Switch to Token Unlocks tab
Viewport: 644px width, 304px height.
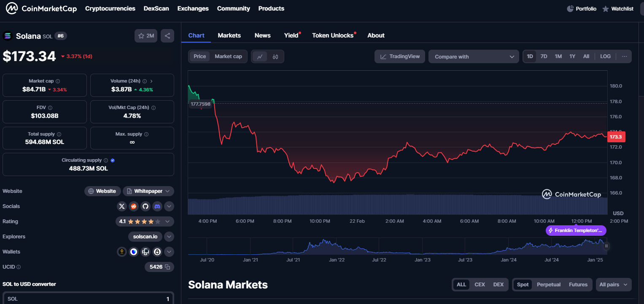click(333, 35)
